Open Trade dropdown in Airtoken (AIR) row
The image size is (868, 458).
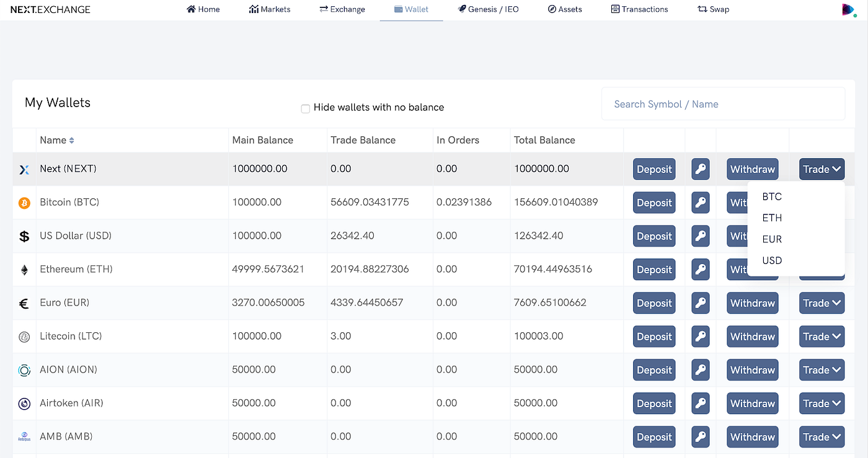pos(821,403)
